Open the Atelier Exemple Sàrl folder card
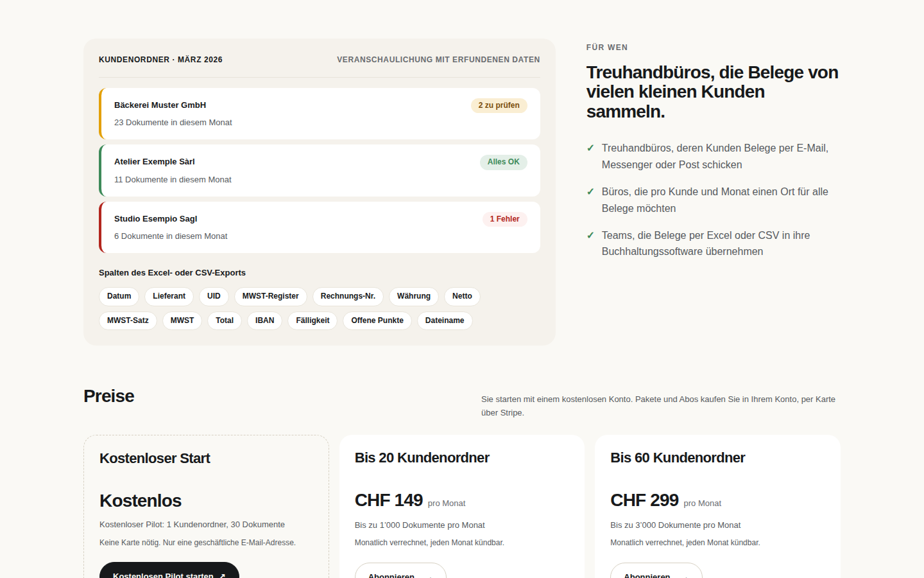924x578 pixels. [320, 170]
